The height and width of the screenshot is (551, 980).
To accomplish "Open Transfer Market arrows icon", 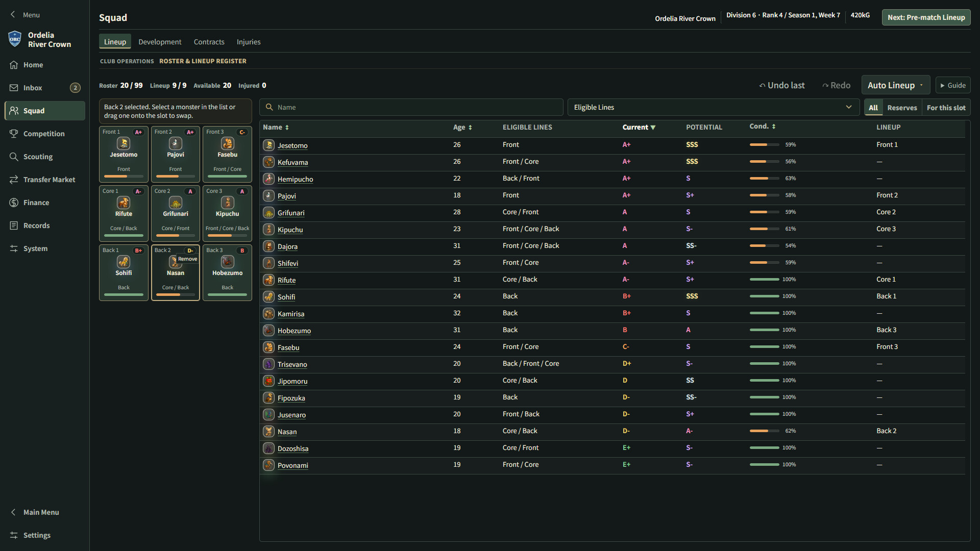I will (14, 180).
